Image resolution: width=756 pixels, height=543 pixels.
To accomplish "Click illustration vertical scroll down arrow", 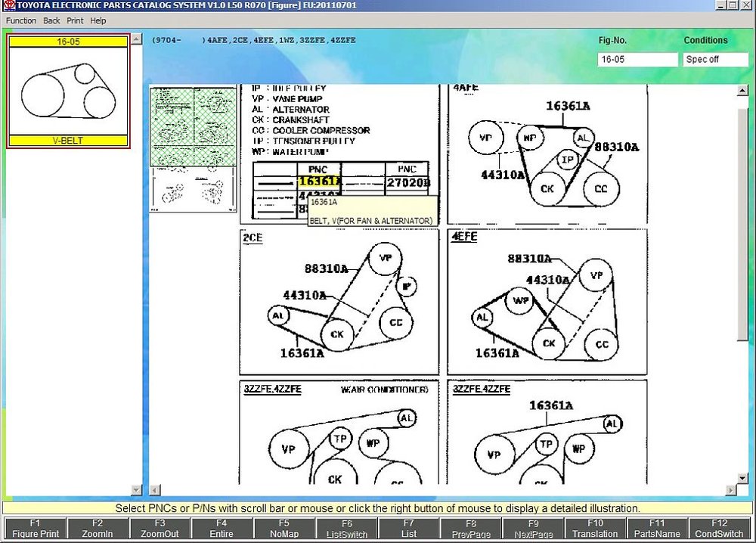I will point(742,479).
